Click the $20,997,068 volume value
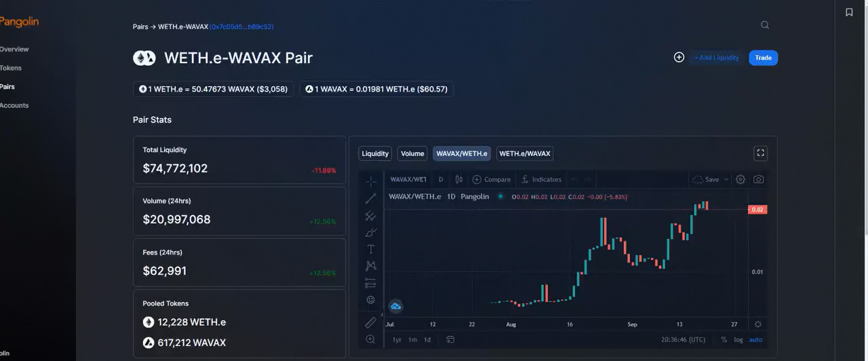Screen dimensions: 868x361 [176, 220]
